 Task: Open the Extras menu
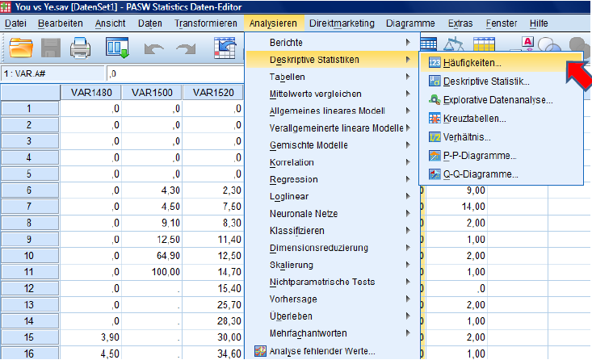[x=460, y=23]
